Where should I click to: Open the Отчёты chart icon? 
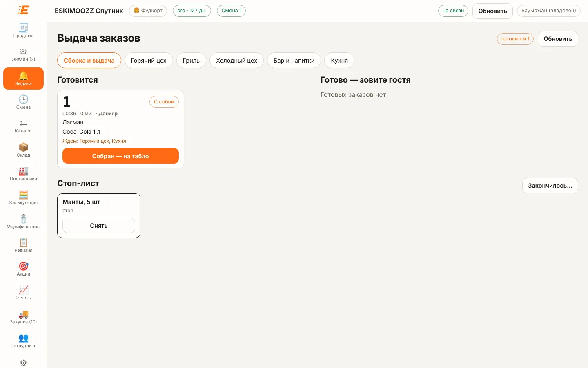tap(23, 290)
